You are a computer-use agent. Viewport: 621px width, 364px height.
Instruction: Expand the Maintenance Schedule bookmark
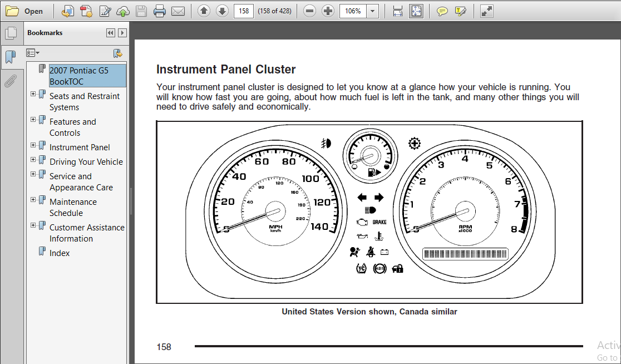(x=33, y=200)
